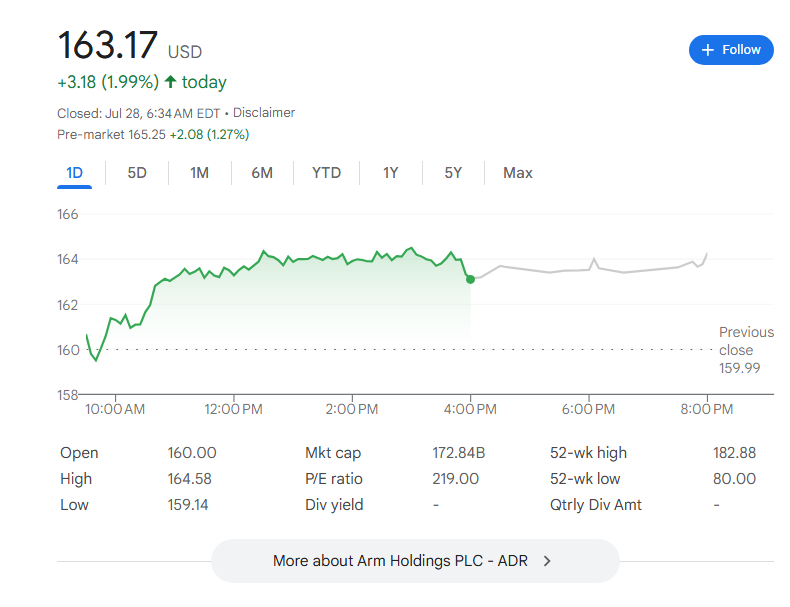790x607 pixels.
Task: Click the green up arrow next to today
Action: click(170, 82)
